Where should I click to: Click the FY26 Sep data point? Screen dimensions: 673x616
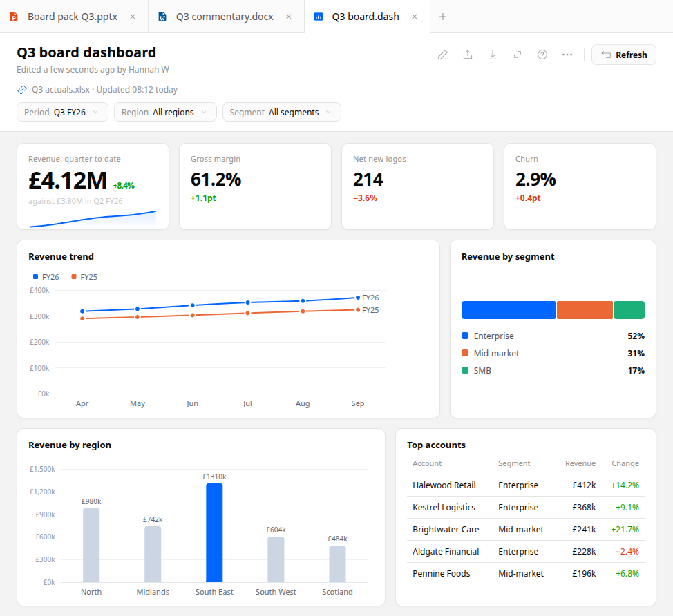pyautogui.click(x=358, y=298)
